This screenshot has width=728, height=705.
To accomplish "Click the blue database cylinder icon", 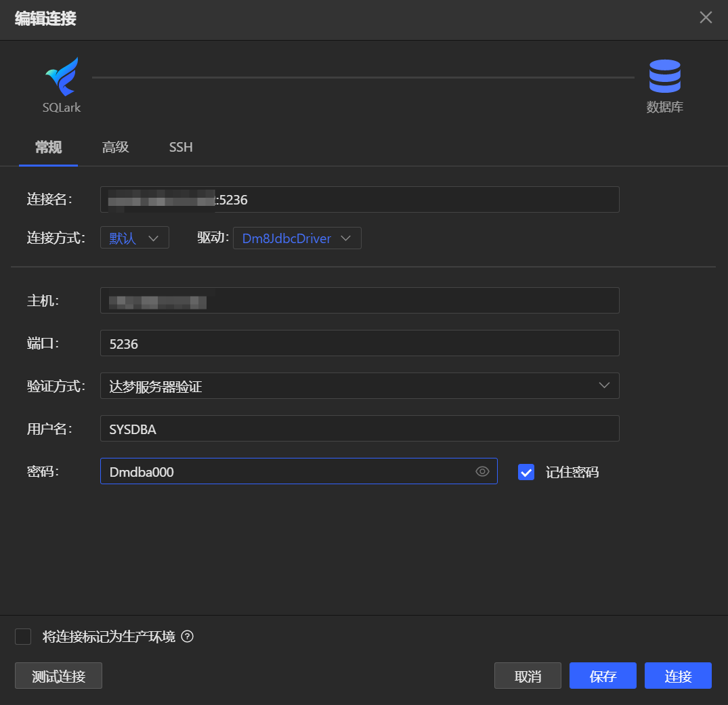I will pos(664,76).
